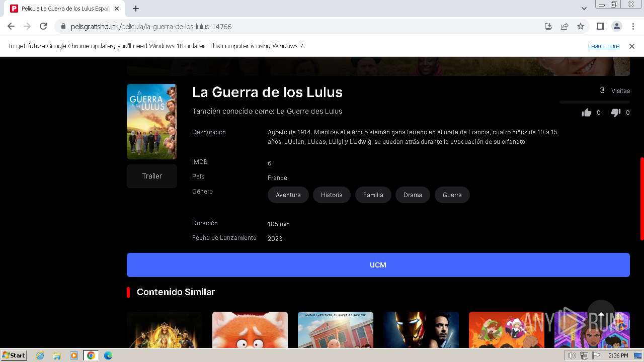Click the browser forward arrow
Image resolution: width=644 pixels, height=362 pixels.
pyautogui.click(x=27, y=26)
